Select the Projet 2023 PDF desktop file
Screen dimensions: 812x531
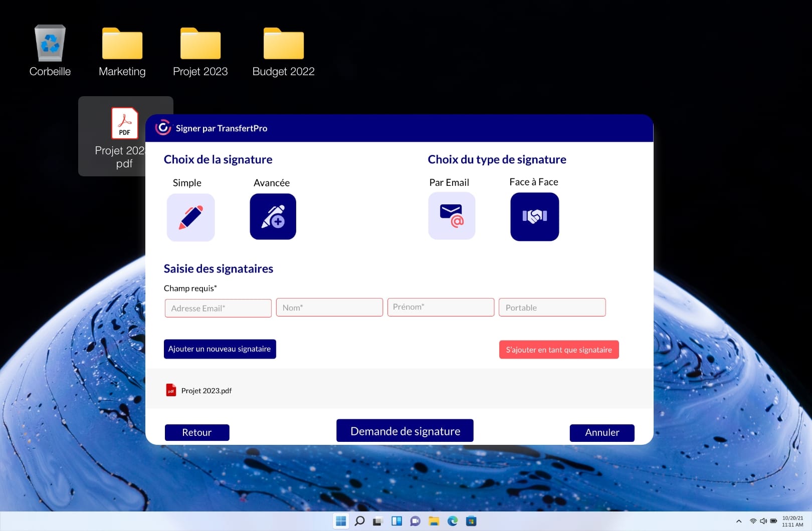pos(124,123)
